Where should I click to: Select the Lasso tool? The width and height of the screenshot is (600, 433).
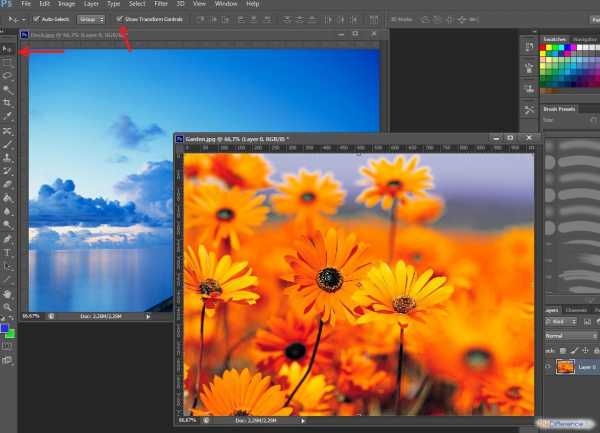pyautogui.click(x=7, y=76)
